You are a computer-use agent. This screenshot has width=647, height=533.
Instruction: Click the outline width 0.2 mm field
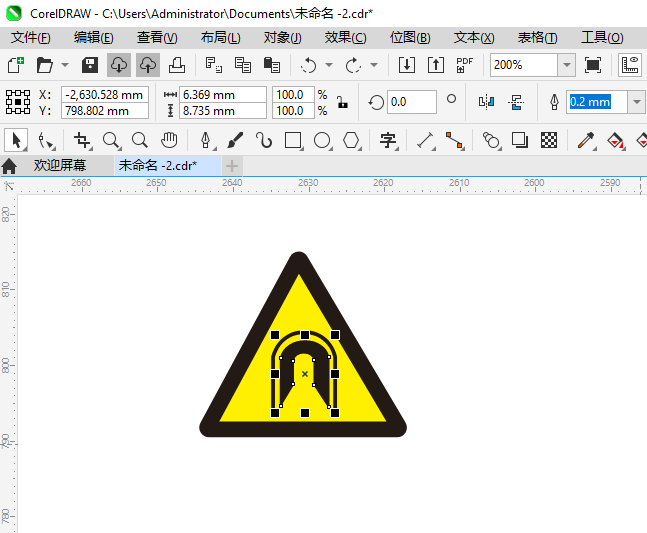coord(596,102)
